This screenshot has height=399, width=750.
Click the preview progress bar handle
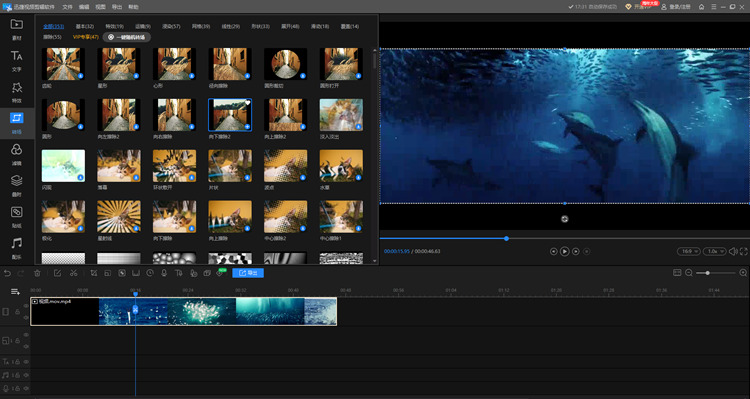pyautogui.click(x=506, y=238)
